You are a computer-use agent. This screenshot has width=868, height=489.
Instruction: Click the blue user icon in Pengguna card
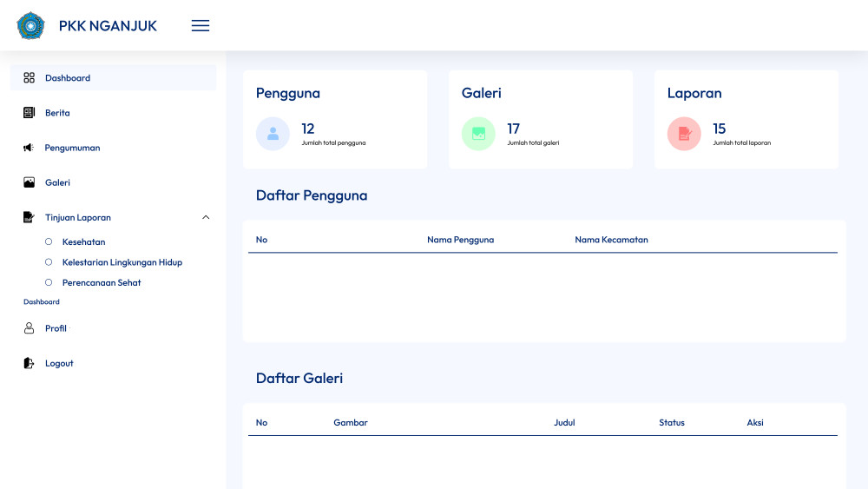coord(273,134)
